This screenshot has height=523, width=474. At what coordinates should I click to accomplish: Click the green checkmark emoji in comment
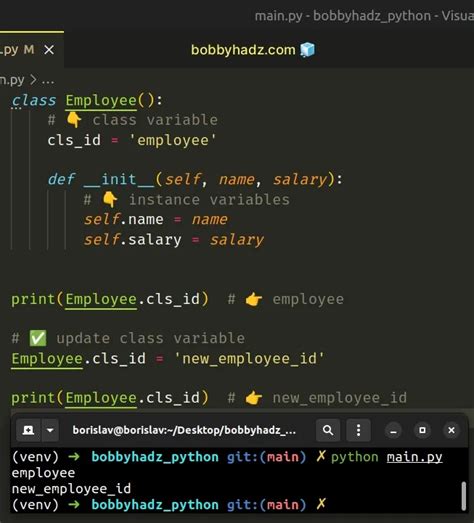38,338
